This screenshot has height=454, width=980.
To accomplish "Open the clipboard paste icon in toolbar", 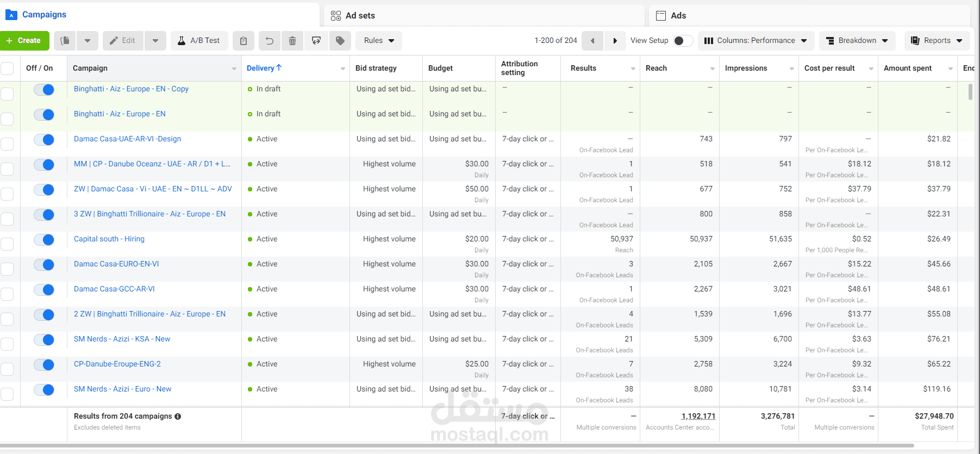I will pos(244,41).
